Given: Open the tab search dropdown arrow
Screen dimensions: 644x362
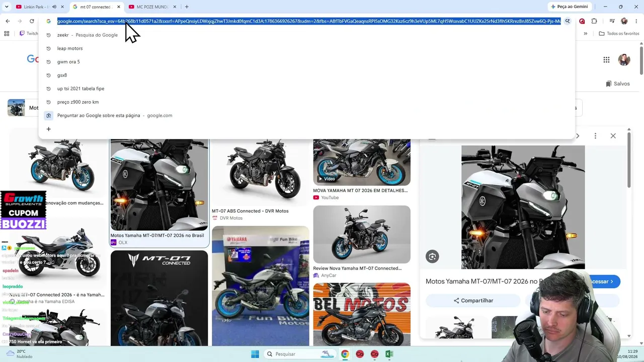Looking at the screenshot, I should 7,7.
